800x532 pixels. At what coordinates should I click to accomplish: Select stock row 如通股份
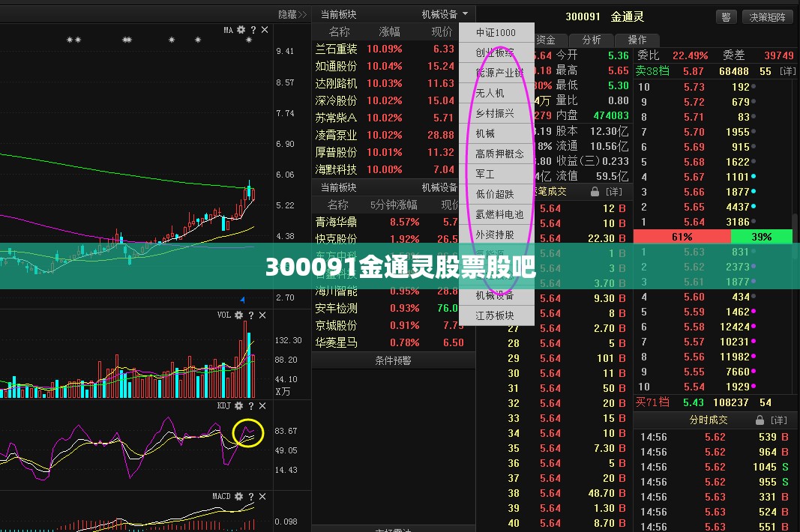coord(385,66)
